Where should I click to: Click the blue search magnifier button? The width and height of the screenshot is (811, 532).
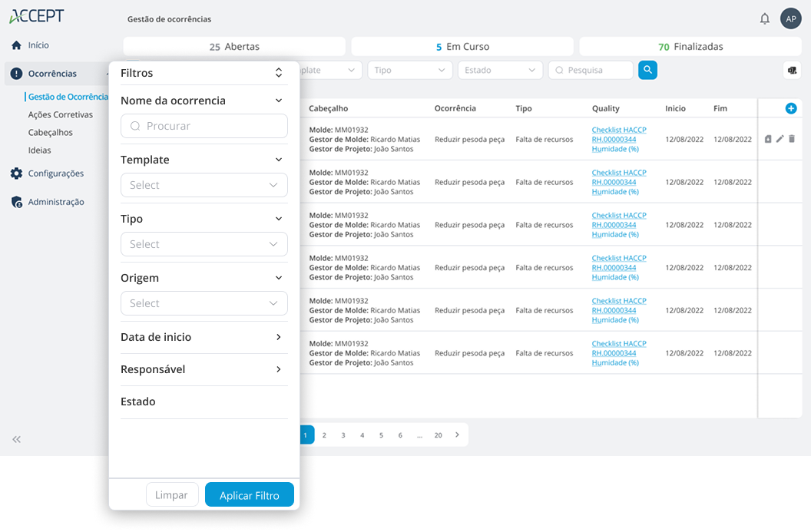(x=647, y=70)
